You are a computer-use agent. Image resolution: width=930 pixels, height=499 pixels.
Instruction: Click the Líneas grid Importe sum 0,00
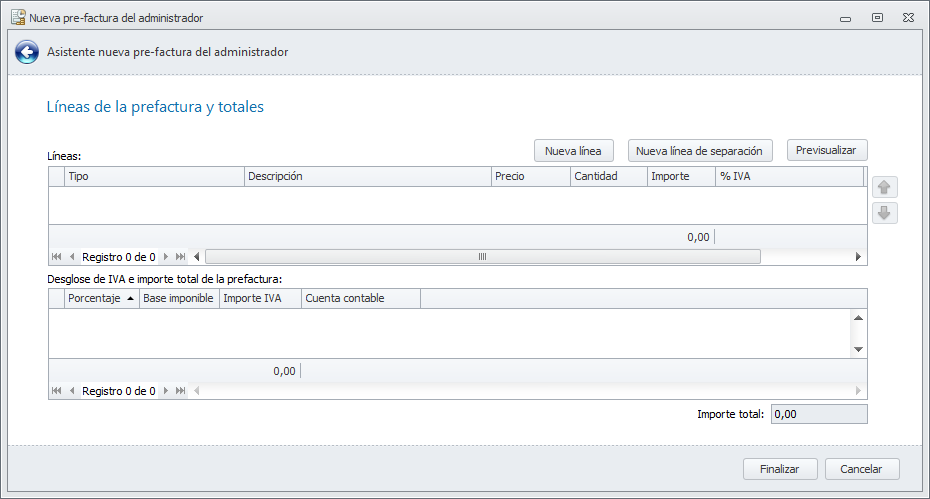(698, 237)
